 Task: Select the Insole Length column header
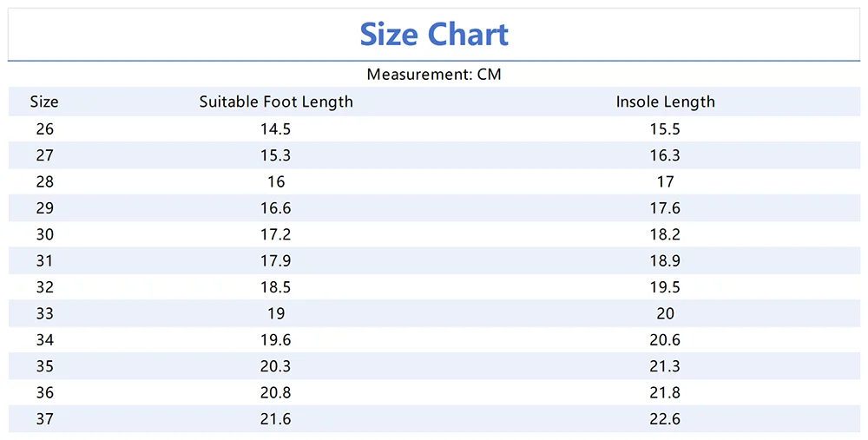666,102
